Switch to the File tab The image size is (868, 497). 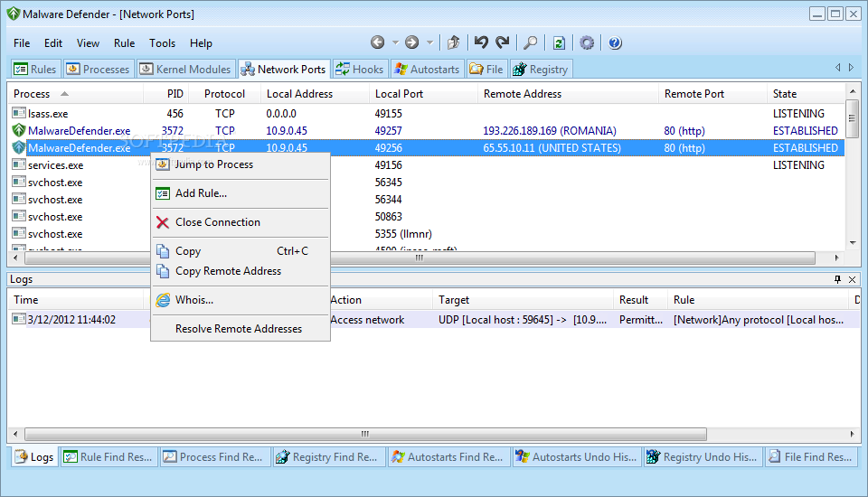coord(486,70)
